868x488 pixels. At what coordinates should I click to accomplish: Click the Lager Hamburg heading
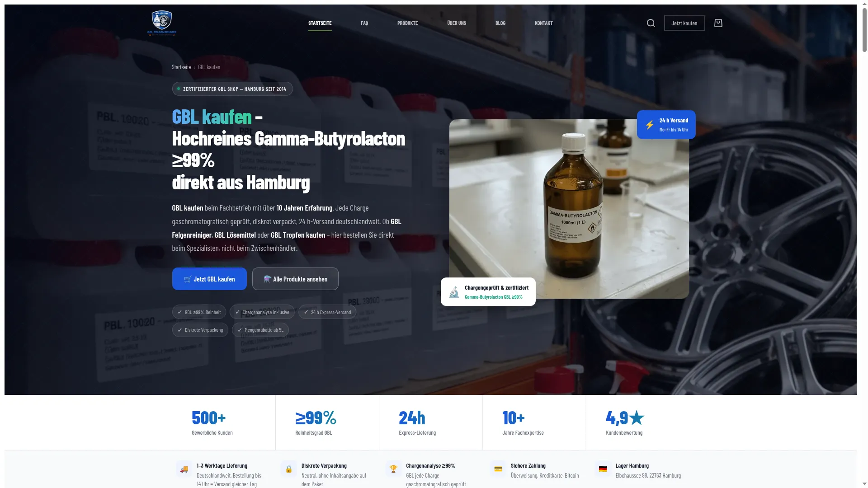[x=632, y=465]
